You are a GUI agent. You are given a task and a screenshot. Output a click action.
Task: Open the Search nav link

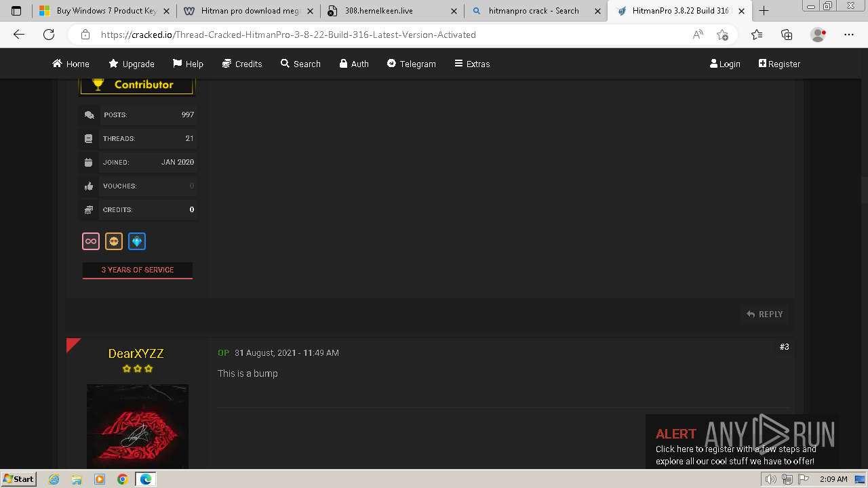tap(300, 64)
